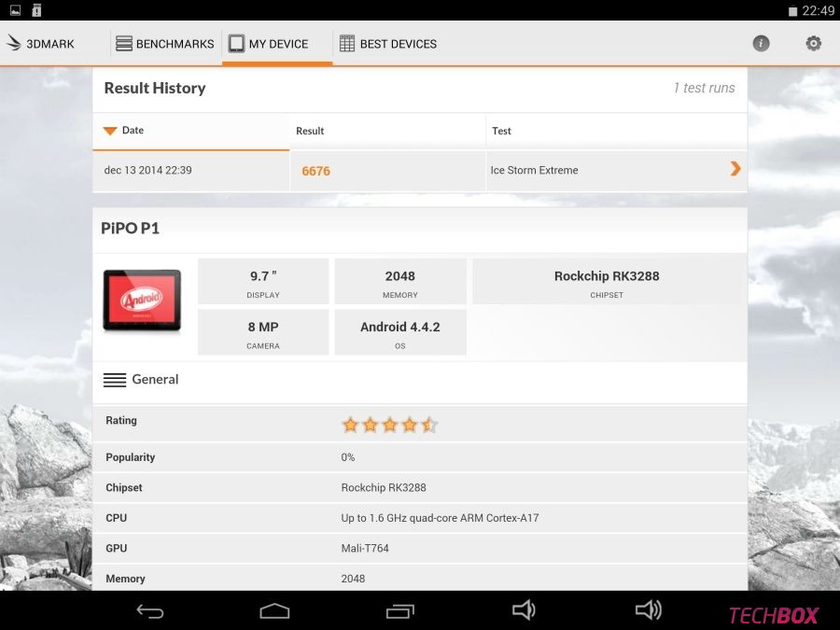Click the Result column header
The height and width of the screenshot is (630, 840).
310,131
